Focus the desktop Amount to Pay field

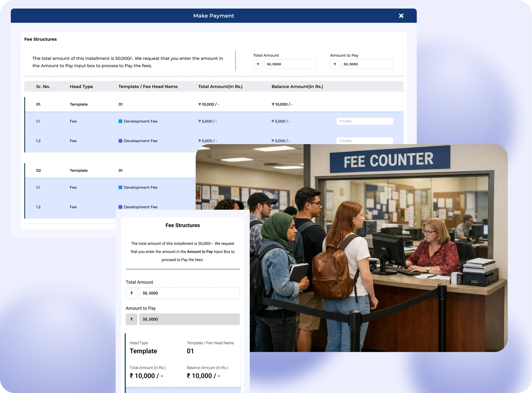tap(367, 64)
